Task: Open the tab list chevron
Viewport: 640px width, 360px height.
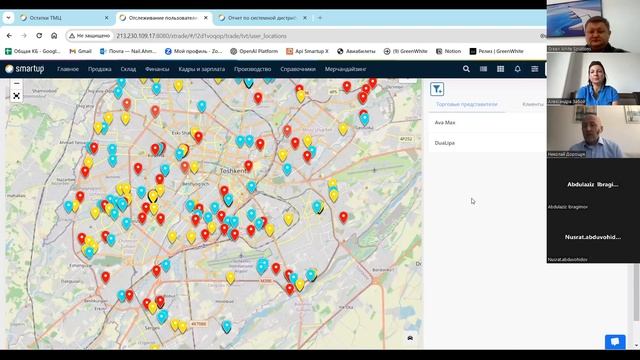Action: pos(8,18)
